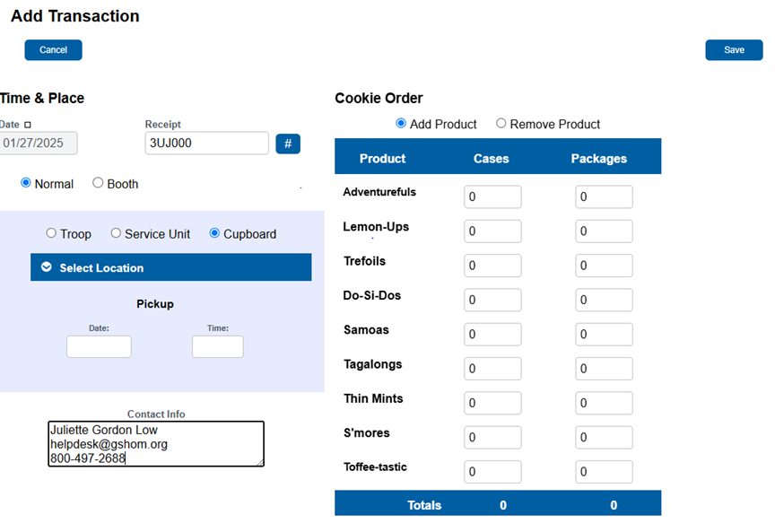Open the Select Location bar
The image size is (775, 532).
[170, 267]
